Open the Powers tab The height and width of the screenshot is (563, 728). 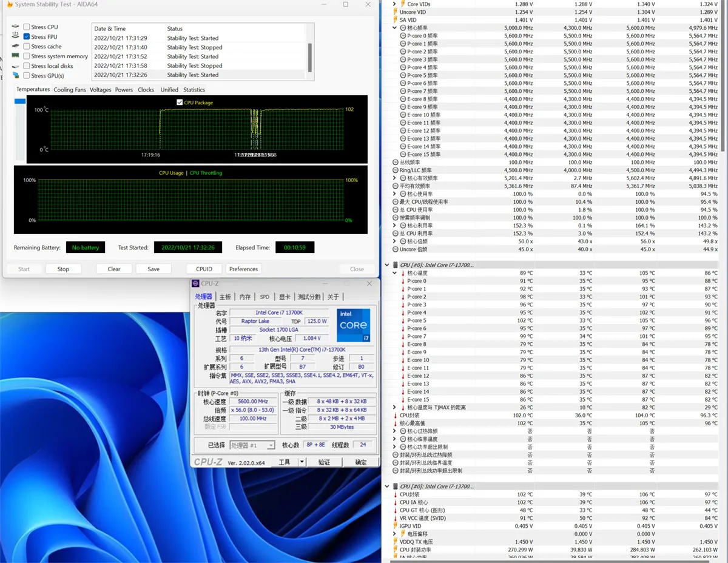point(124,90)
